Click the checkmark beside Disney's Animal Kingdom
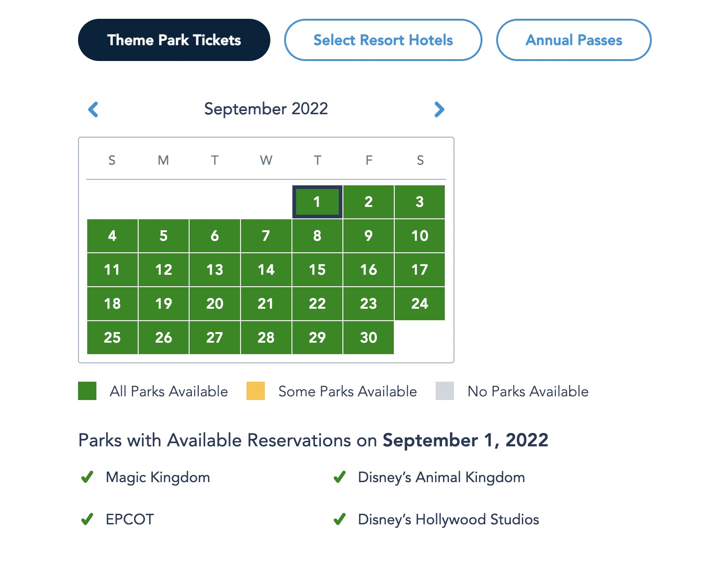728x567 pixels. click(340, 477)
